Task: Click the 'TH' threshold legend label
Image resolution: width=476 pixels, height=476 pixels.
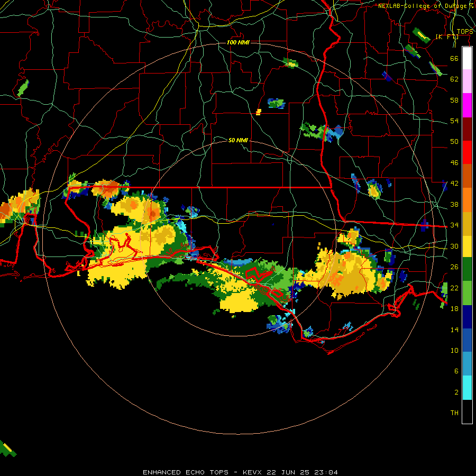Action: [454, 413]
